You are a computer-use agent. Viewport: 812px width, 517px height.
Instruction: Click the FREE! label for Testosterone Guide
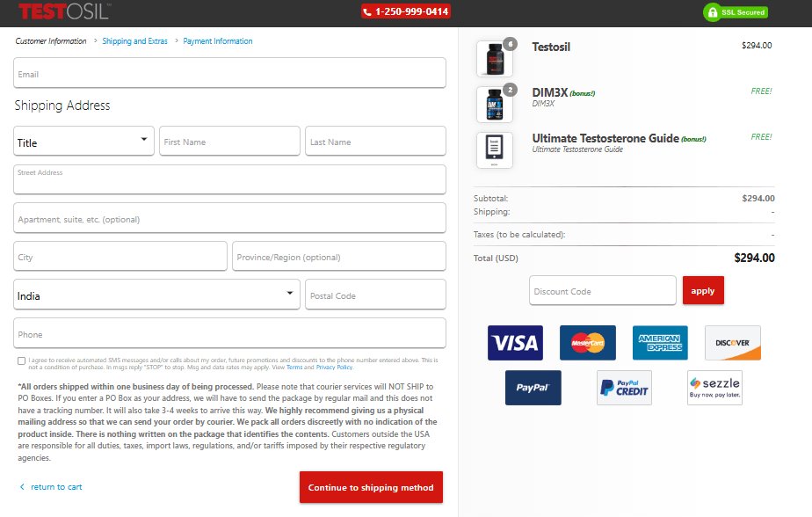coord(761,137)
